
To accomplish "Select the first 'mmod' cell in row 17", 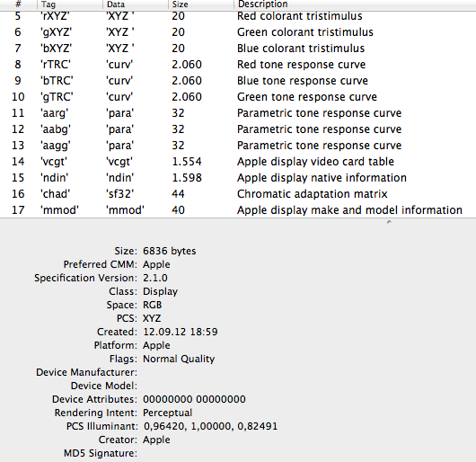I will (x=59, y=210).
